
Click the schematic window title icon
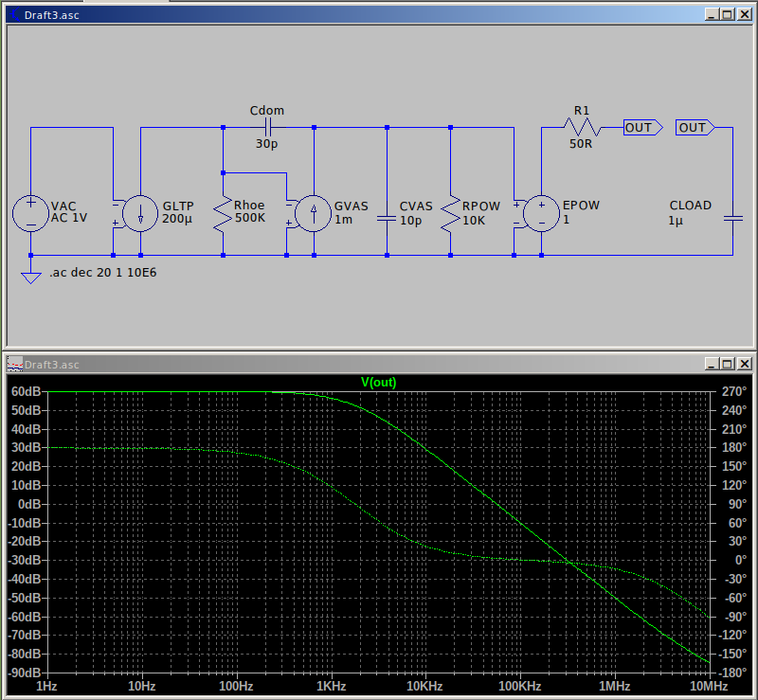pyautogui.click(x=15, y=14)
